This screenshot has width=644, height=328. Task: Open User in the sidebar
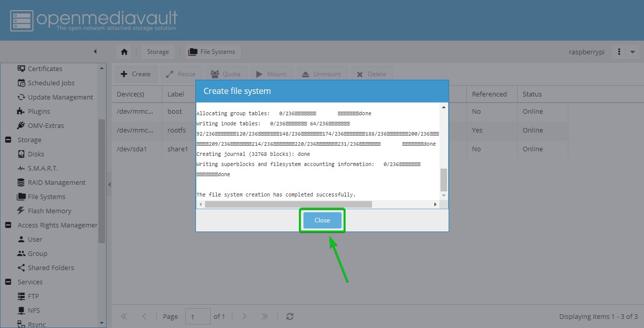(35, 239)
